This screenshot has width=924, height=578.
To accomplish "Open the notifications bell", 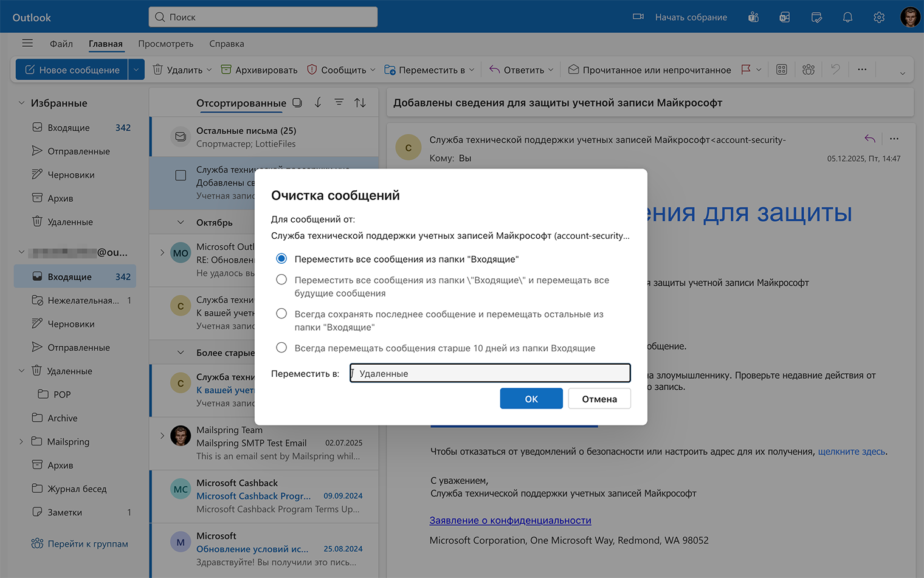I will point(847,16).
